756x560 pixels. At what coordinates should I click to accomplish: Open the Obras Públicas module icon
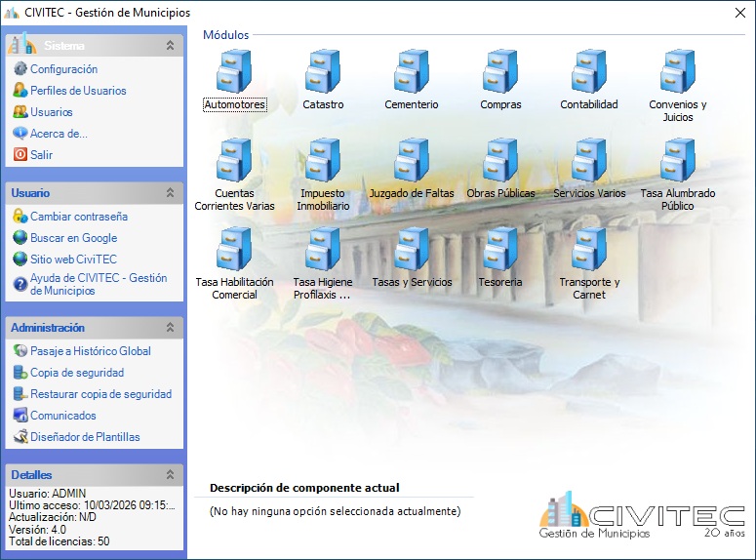(500, 160)
